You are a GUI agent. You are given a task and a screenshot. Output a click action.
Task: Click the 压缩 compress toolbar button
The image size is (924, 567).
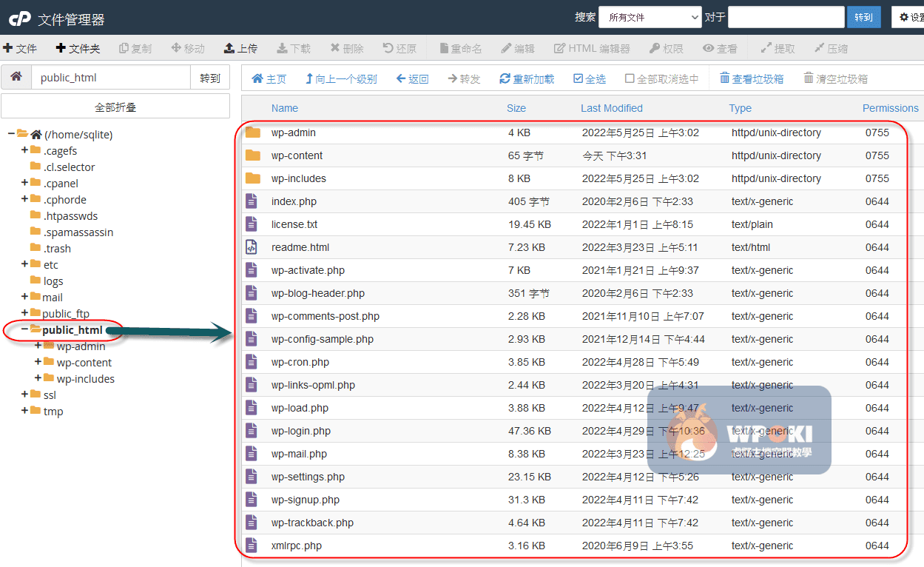point(831,48)
